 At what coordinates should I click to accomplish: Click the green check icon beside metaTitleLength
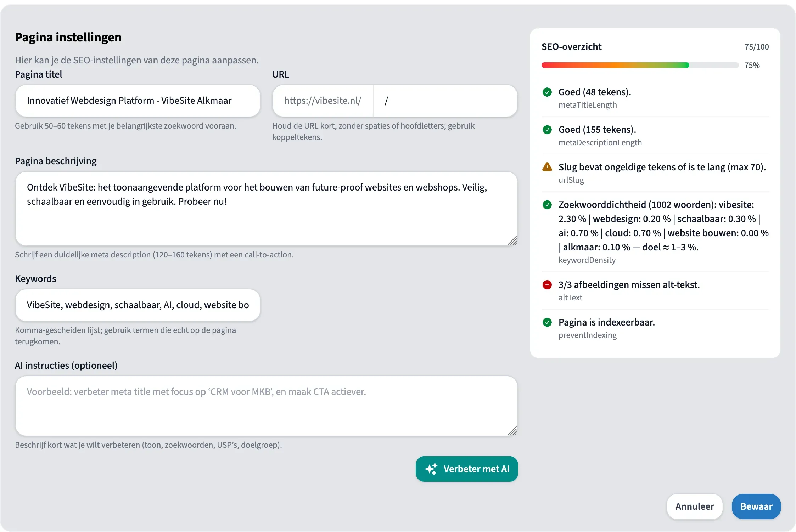coord(547,92)
